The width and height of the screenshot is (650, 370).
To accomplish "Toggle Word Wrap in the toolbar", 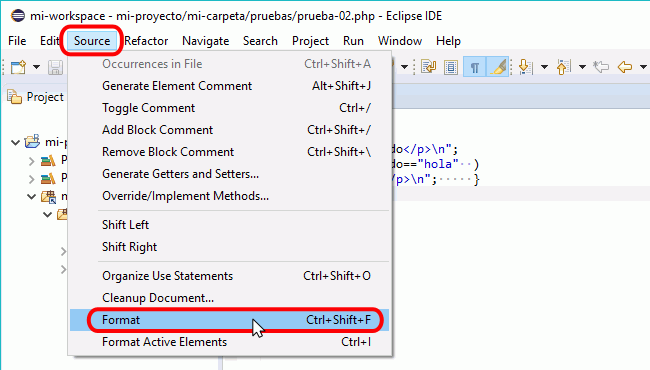I will 428,67.
